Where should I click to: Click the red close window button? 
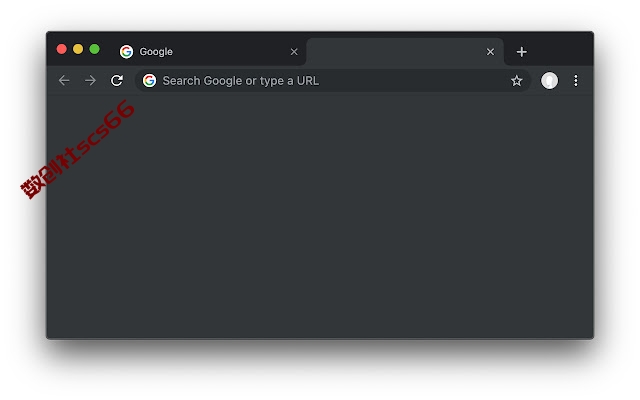pos(62,49)
